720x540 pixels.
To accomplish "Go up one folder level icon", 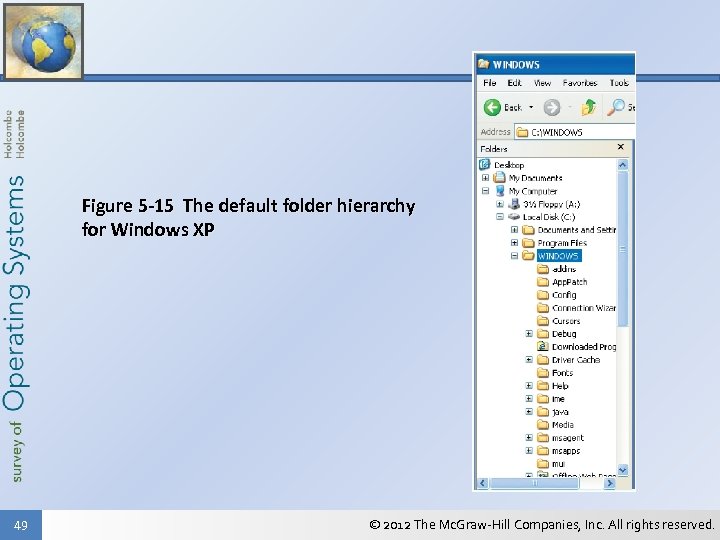I will [x=589, y=107].
